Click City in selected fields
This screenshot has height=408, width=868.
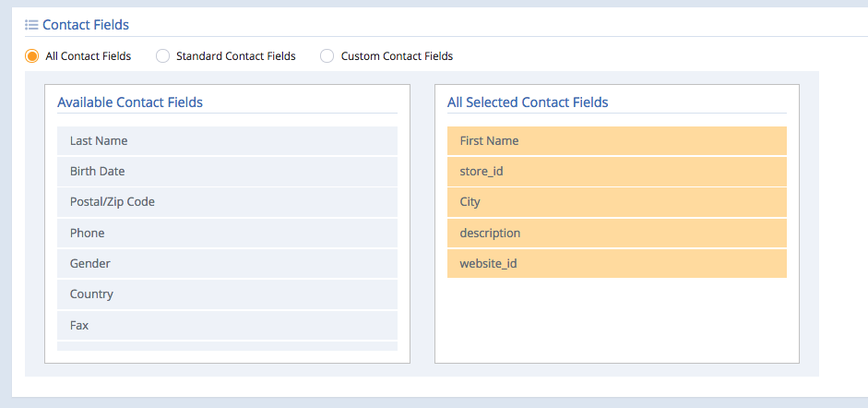point(617,202)
